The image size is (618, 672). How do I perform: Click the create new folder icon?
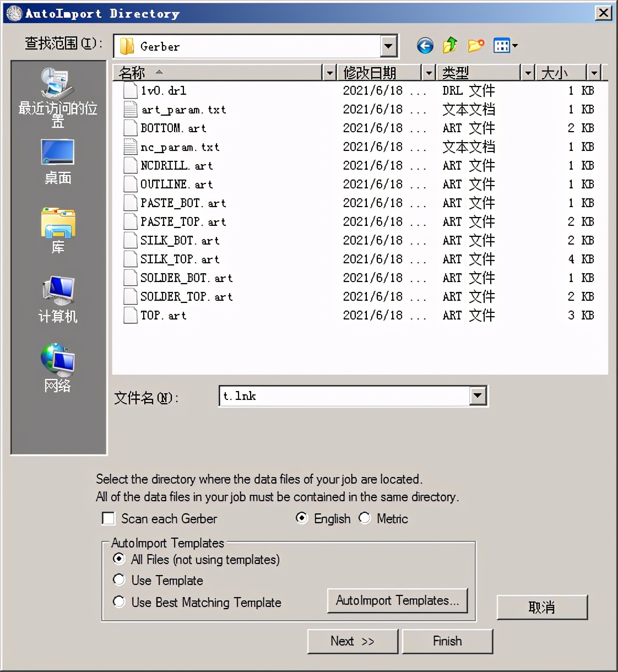pos(475,46)
